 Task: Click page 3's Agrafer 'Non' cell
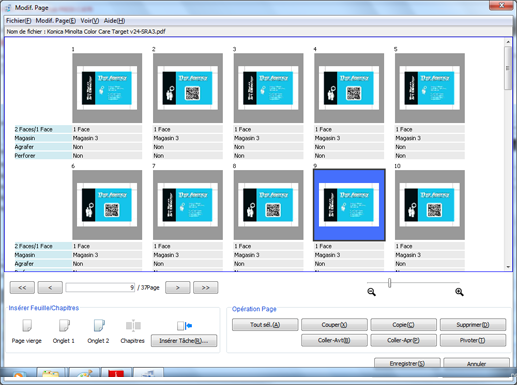[x=269, y=147]
